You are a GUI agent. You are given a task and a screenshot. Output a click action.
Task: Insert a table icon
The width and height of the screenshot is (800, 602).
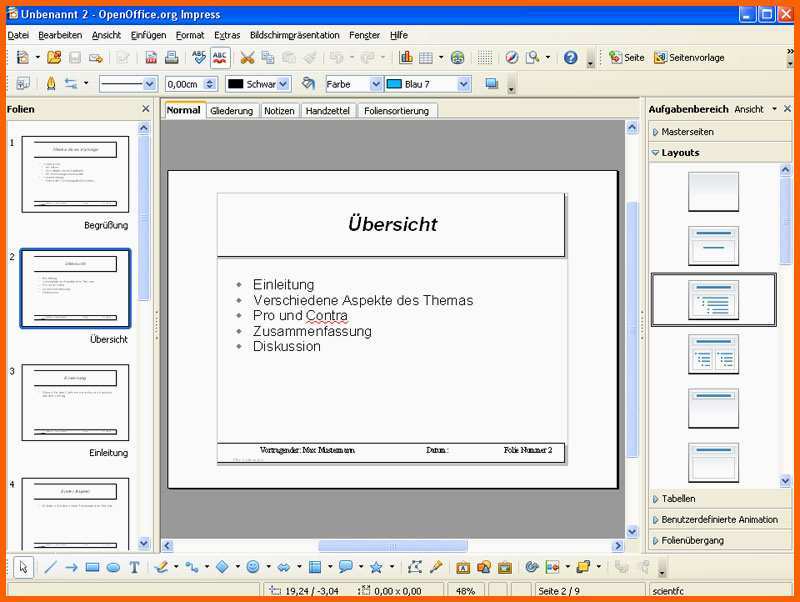click(426, 58)
